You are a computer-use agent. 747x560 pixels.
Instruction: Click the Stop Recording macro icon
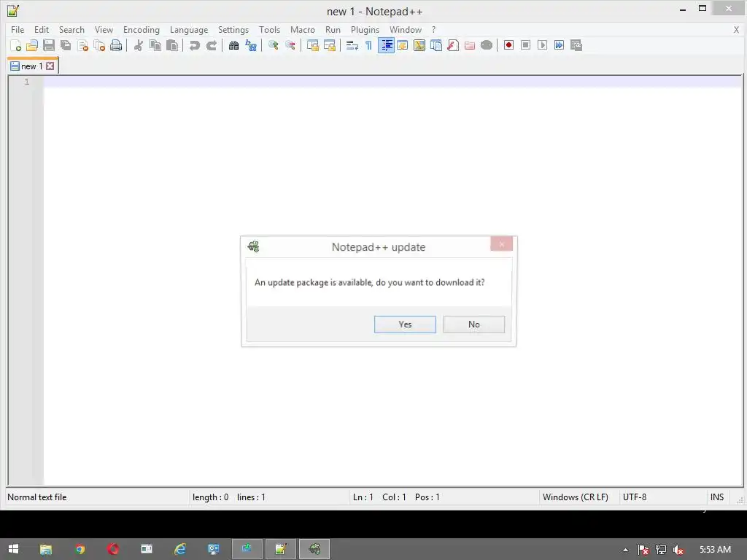[525, 45]
